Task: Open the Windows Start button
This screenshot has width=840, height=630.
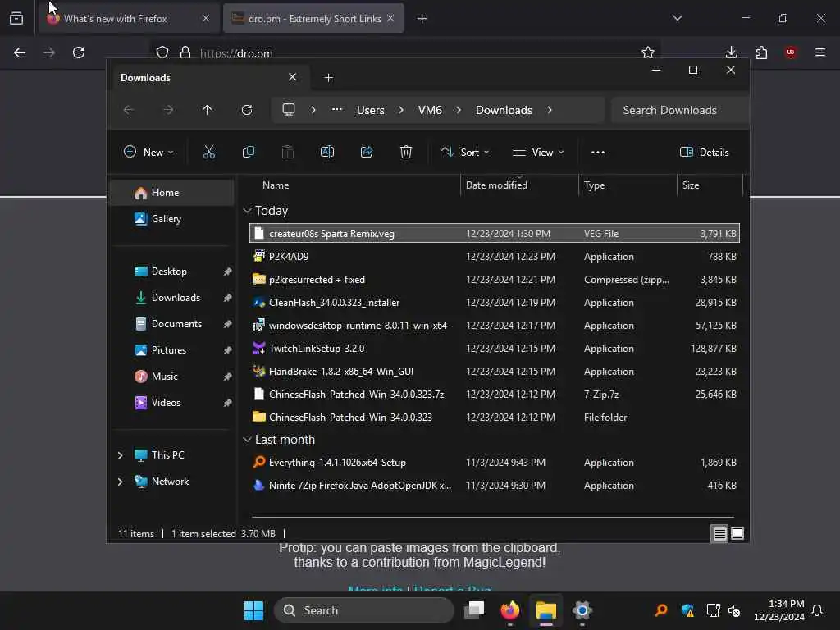Action: coord(254,610)
